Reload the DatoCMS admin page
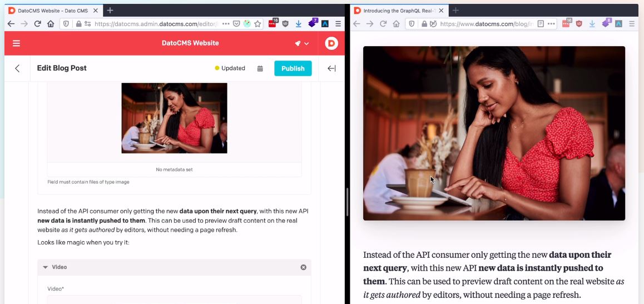This screenshot has height=304, width=644. (x=37, y=24)
